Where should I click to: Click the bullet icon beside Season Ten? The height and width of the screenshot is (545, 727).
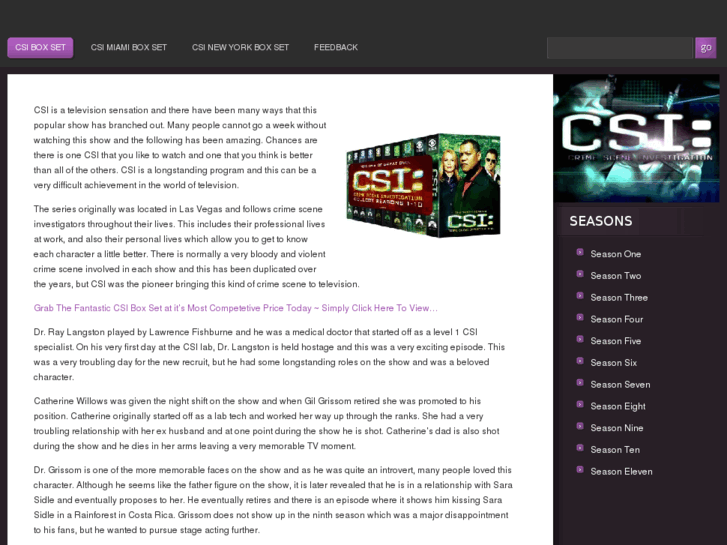[x=580, y=448]
